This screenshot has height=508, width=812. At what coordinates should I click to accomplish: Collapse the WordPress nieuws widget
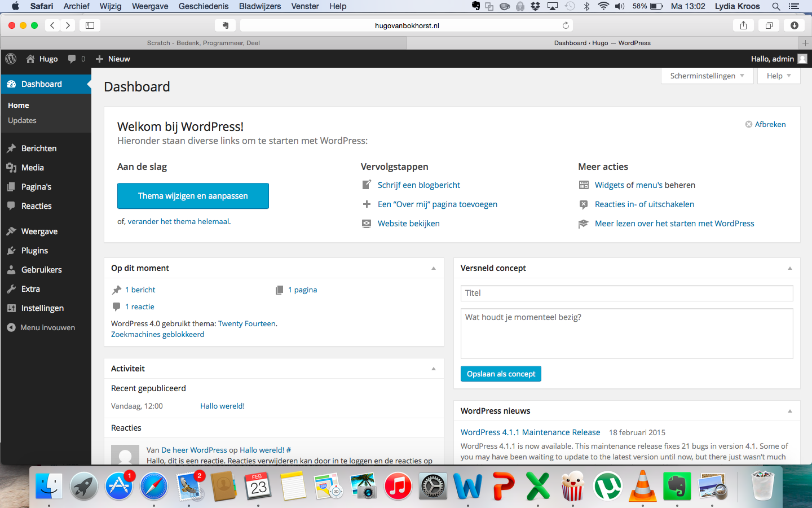(x=790, y=411)
